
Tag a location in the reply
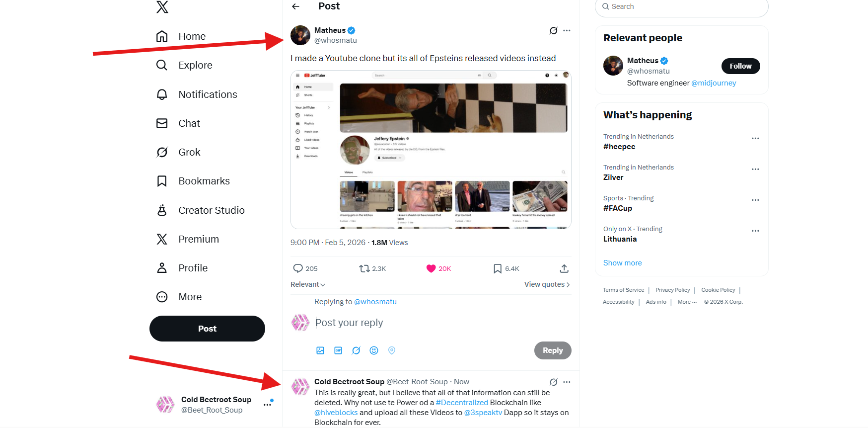click(392, 350)
